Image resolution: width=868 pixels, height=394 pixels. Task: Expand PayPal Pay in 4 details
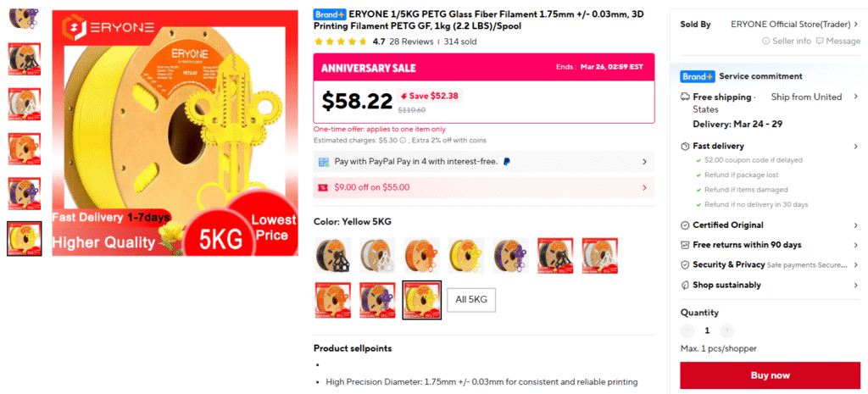tap(644, 161)
